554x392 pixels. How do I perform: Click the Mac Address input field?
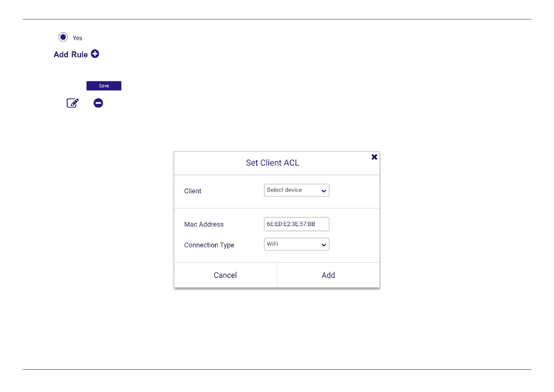pos(296,224)
